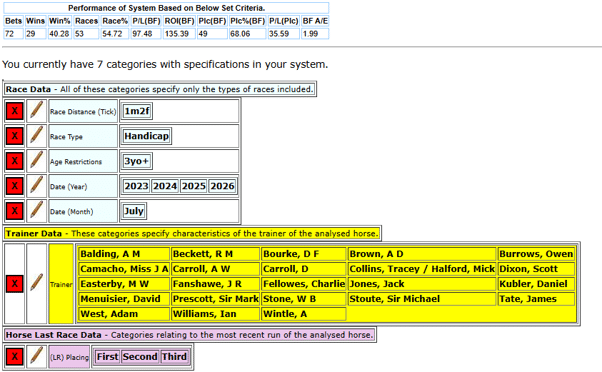
Task: Click the July month value
Action: [134, 211]
